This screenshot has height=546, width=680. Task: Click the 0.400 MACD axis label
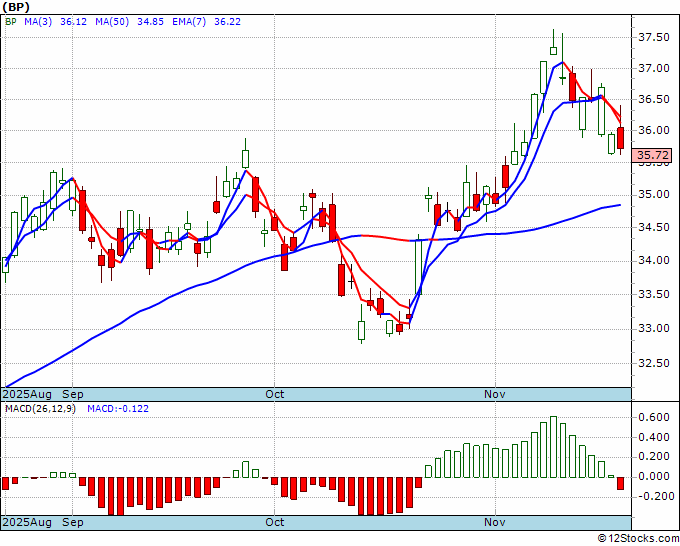[654, 437]
